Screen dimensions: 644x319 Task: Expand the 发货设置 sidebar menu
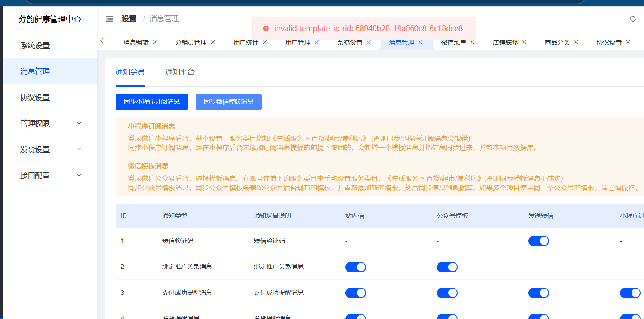tap(50, 149)
